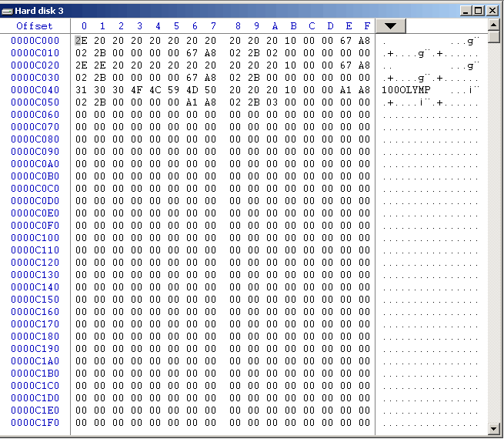Click offset label 0000C020
The image size is (504, 439).
[35, 65]
